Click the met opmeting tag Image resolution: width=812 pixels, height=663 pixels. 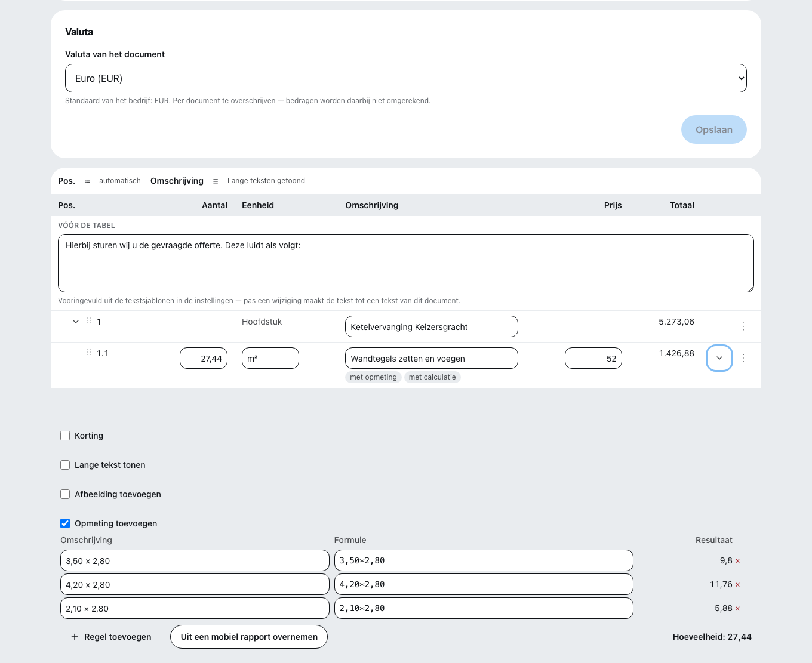point(373,377)
